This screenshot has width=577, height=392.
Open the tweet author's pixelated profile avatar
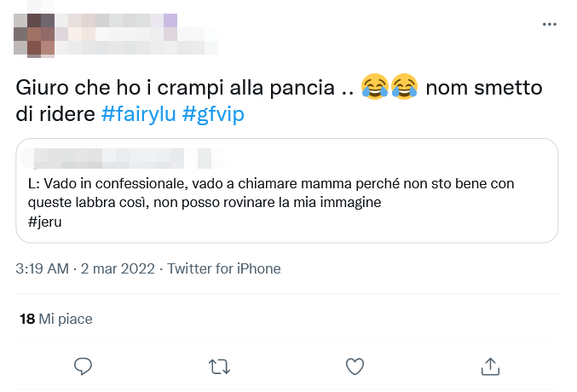pyautogui.click(x=34, y=35)
